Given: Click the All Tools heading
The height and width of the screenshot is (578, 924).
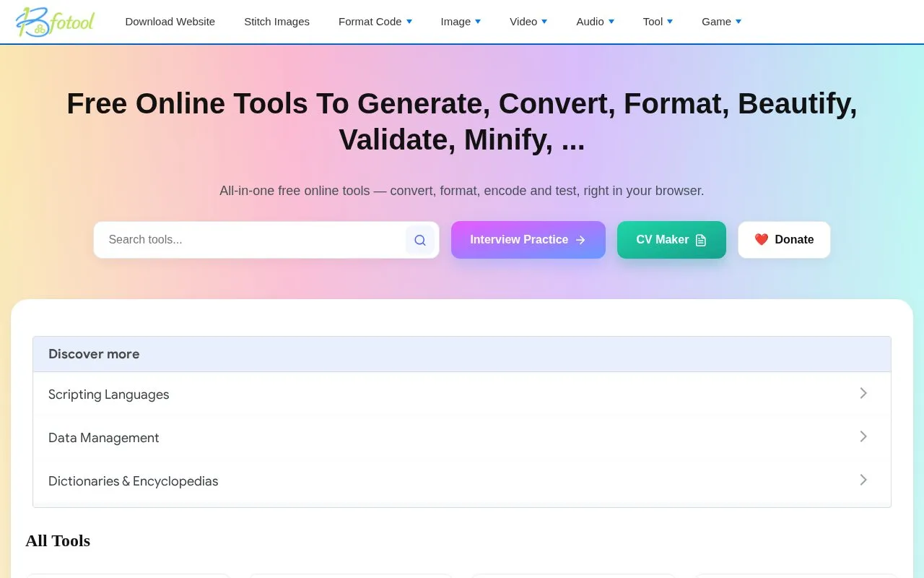Looking at the screenshot, I should coord(58,540).
